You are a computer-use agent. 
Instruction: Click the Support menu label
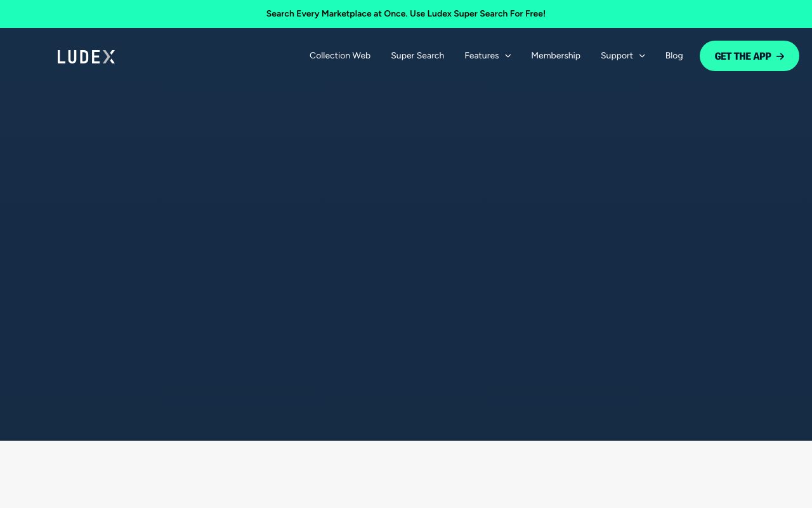pos(617,56)
